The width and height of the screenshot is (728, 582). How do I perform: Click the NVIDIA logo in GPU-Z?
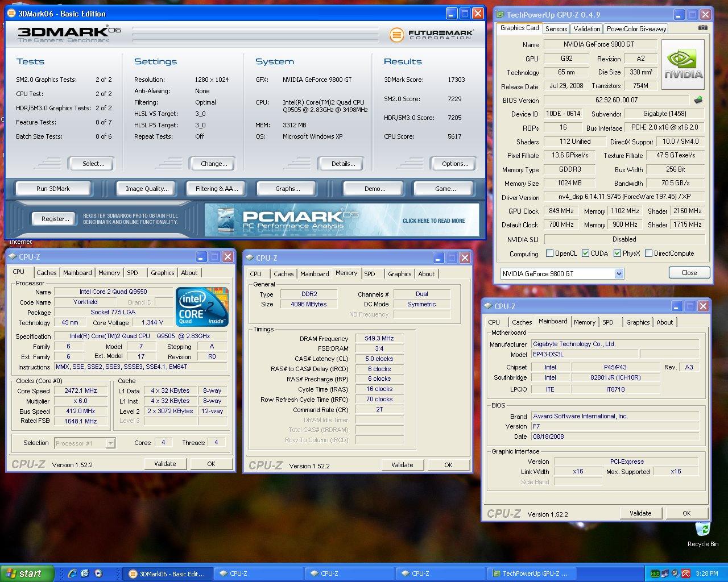pyautogui.click(x=683, y=64)
